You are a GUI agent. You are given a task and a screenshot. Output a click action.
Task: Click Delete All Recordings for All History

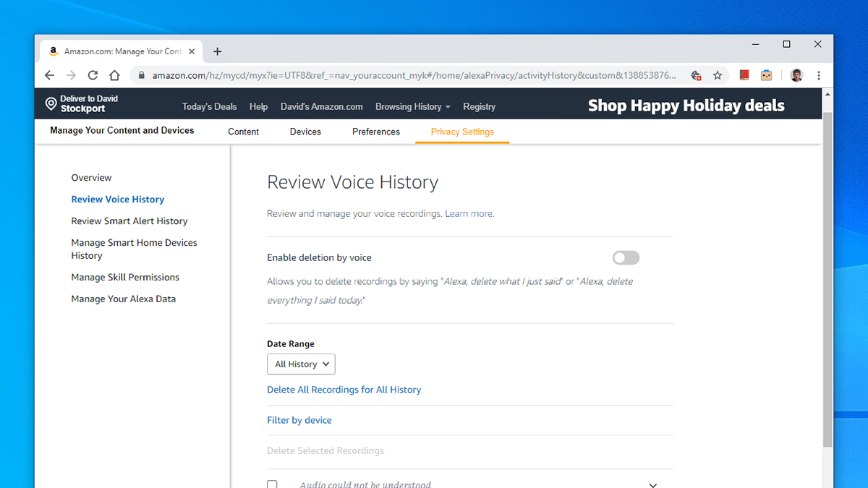click(x=344, y=389)
